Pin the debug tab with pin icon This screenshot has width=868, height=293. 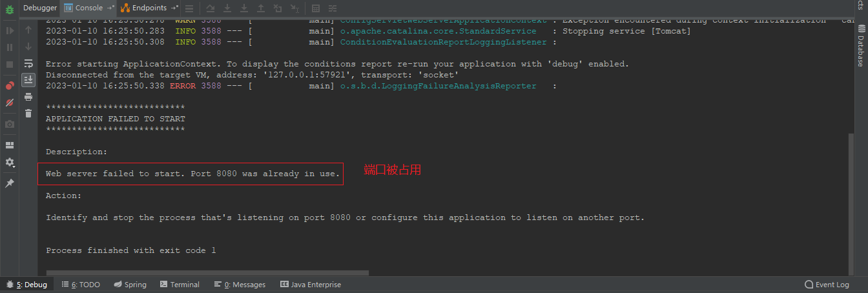10,183
